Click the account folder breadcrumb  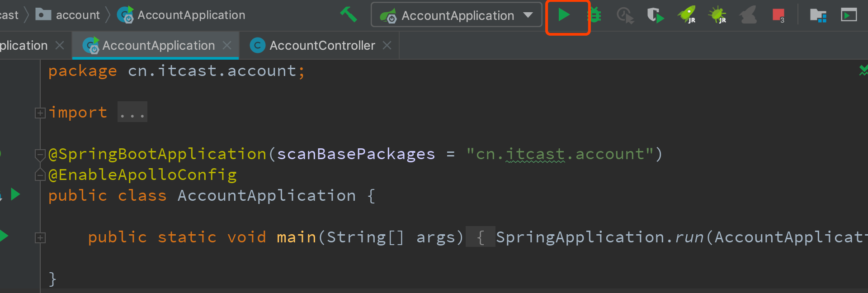point(77,15)
